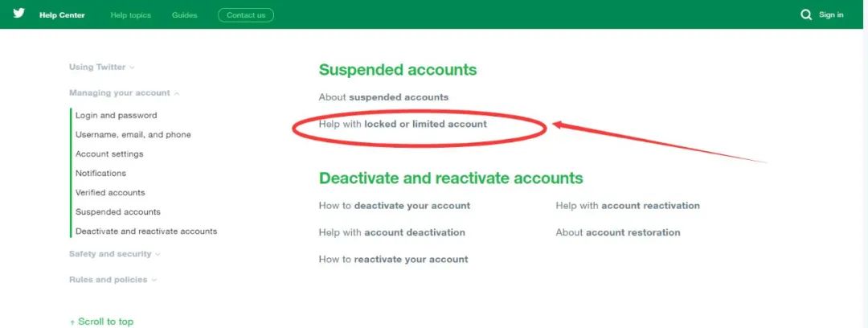Click the Twitter bird logo
The height and width of the screenshot is (328, 868).
click(x=18, y=14)
